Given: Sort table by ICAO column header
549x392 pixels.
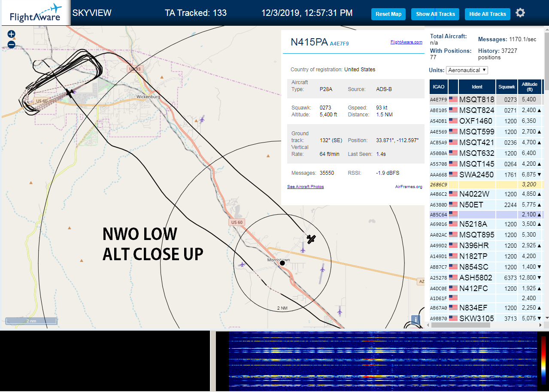Looking at the screenshot, I should pos(439,87).
